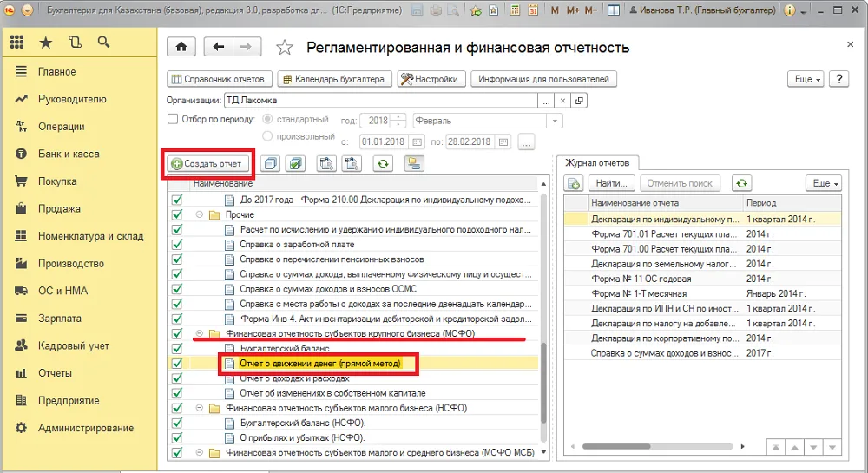Open organization selection ellipsis button

pyautogui.click(x=546, y=100)
